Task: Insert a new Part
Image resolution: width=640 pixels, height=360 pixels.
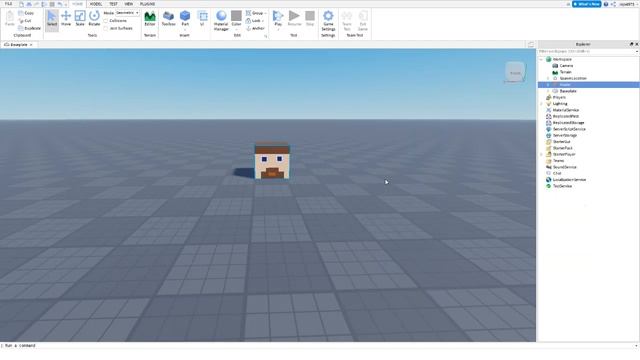Action: (185, 17)
